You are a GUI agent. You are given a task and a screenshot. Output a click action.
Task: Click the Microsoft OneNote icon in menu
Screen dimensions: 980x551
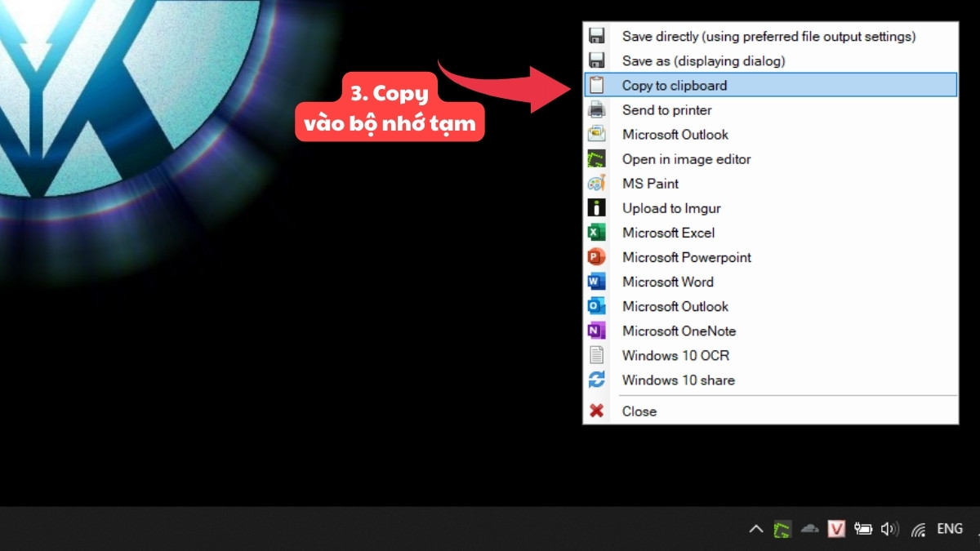(597, 331)
